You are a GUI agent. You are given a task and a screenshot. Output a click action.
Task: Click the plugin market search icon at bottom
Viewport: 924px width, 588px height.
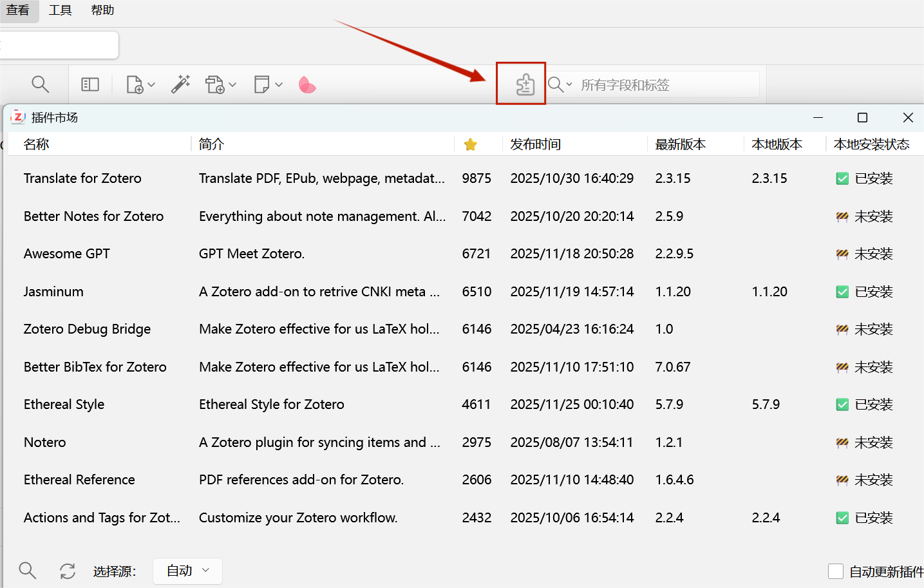27,571
